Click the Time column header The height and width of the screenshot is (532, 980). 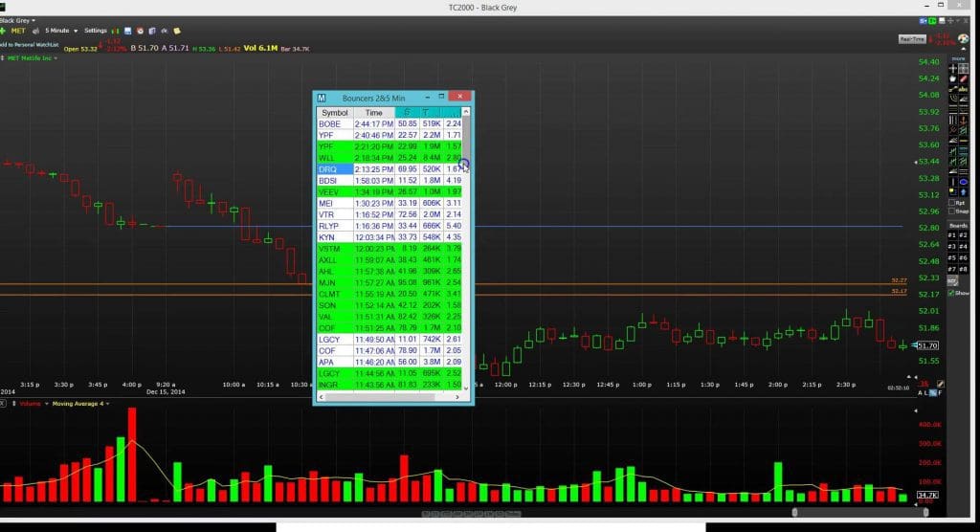click(x=374, y=113)
